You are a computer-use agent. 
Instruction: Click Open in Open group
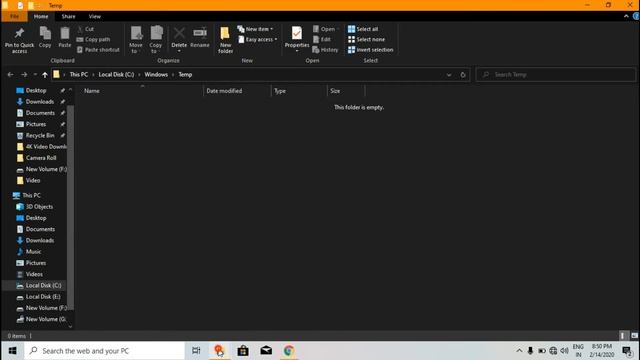tap(326, 29)
